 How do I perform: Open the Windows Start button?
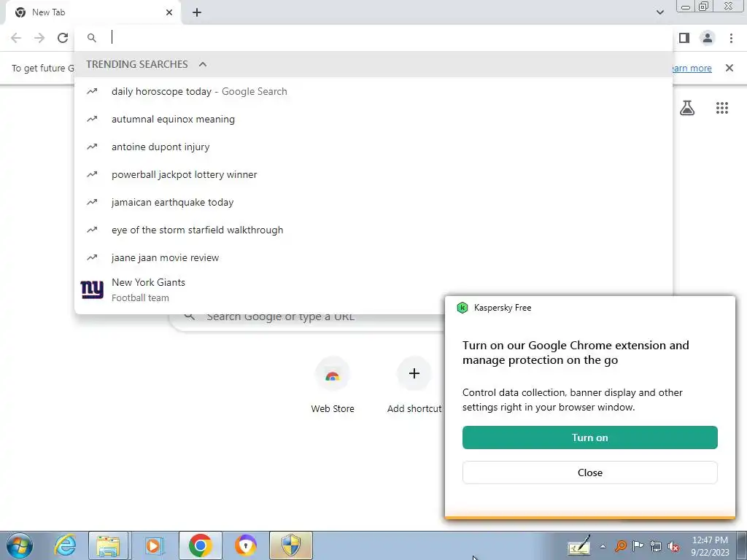pyautogui.click(x=20, y=545)
